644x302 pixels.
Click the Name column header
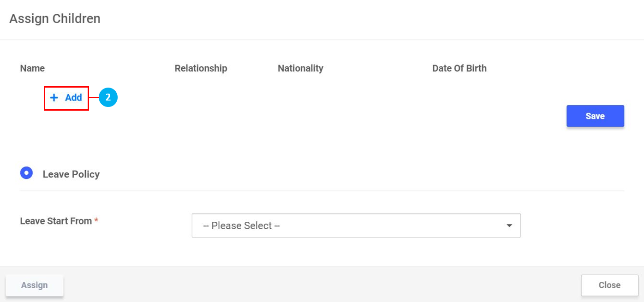[x=32, y=68]
